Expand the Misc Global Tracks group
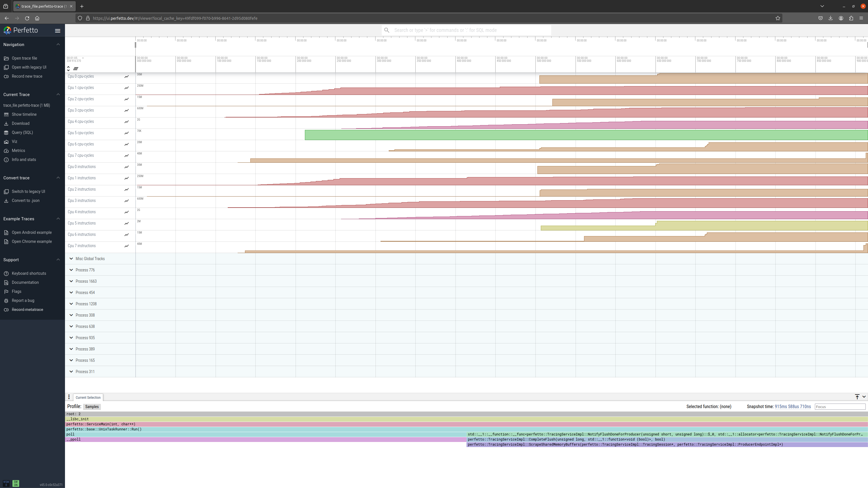Viewport: 868px width, 488px height. 71,259
